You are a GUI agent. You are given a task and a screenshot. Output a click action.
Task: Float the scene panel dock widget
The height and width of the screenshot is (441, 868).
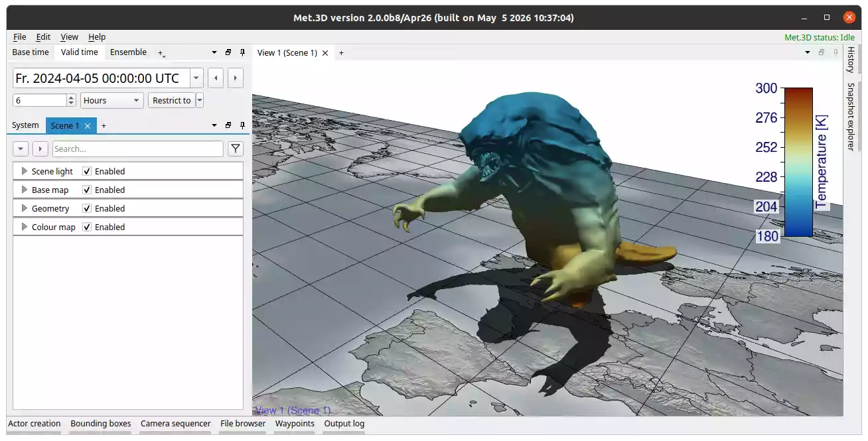pos(228,125)
